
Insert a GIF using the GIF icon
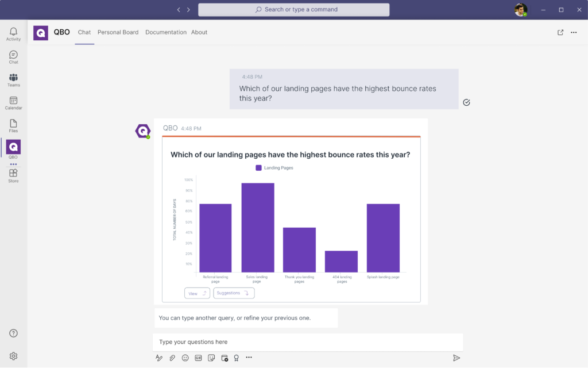(198, 358)
